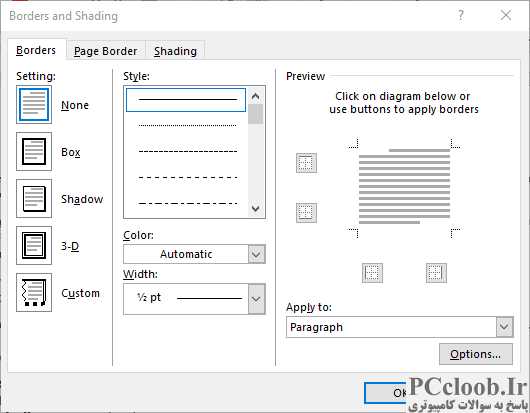Switch to the Shading tab
Screen dimensions: 530x413
click(175, 51)
